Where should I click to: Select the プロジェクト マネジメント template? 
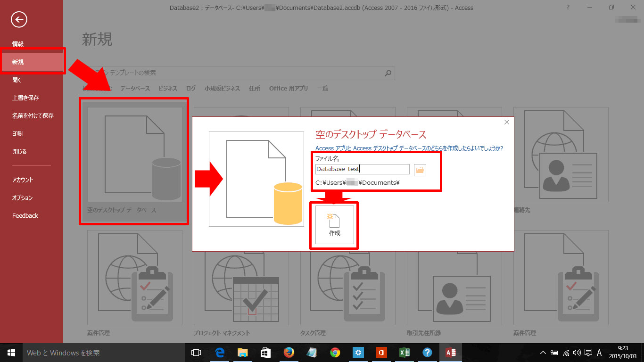coord(241,284)
